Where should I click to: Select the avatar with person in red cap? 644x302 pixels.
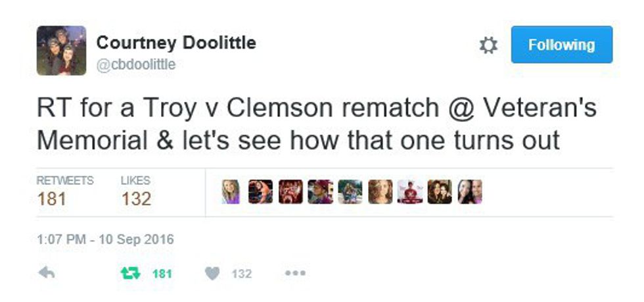pos(320,191)
